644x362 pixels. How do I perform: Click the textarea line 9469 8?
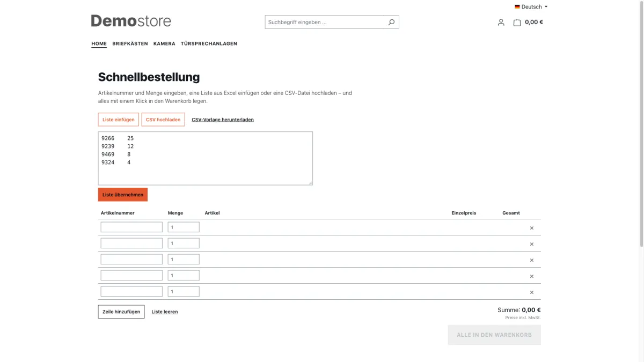[116, 154]
